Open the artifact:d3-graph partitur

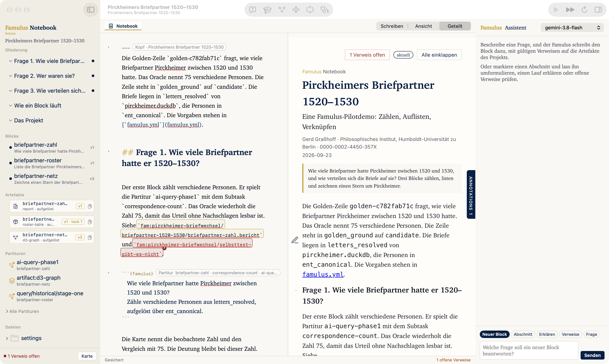pyautogui.click(x=38, y=281)
